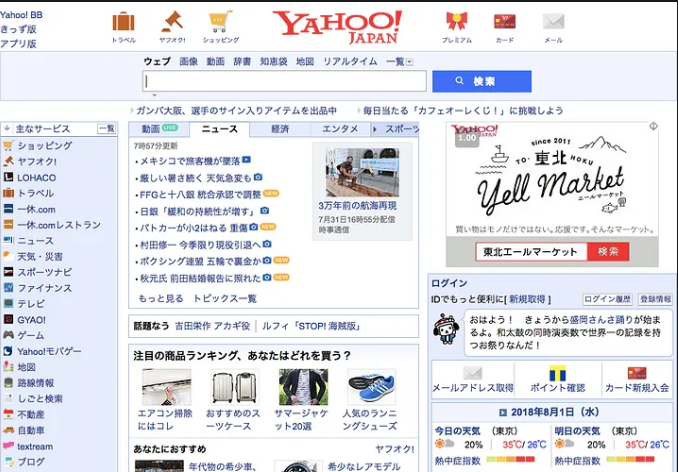Open trending topic 吉田栄作 アカギ役
Screen dimensions: 678x472
tap(212, 326)
